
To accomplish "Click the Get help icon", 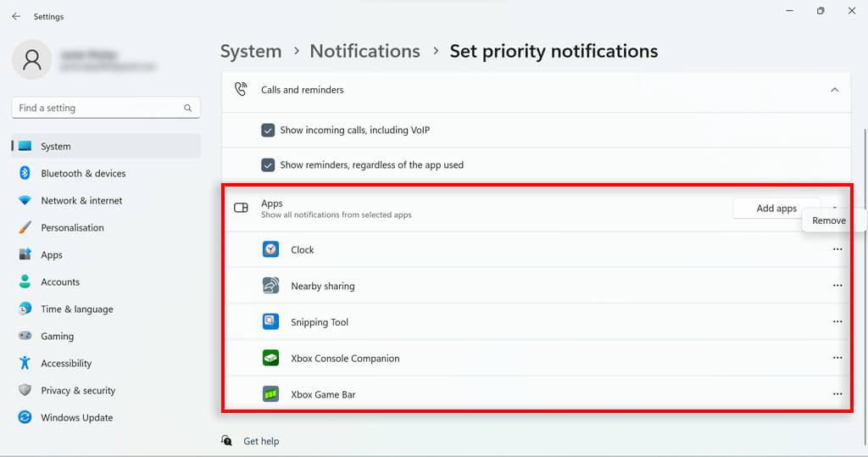I will (227, 440).
